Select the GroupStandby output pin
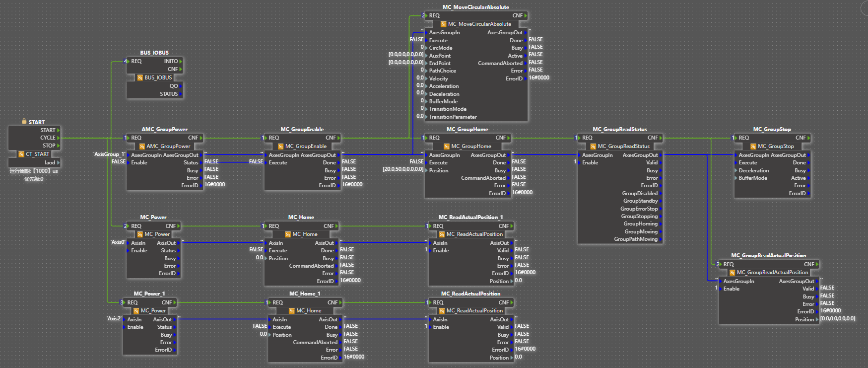Viewport: 868px width, 368px height. point(643,201)
